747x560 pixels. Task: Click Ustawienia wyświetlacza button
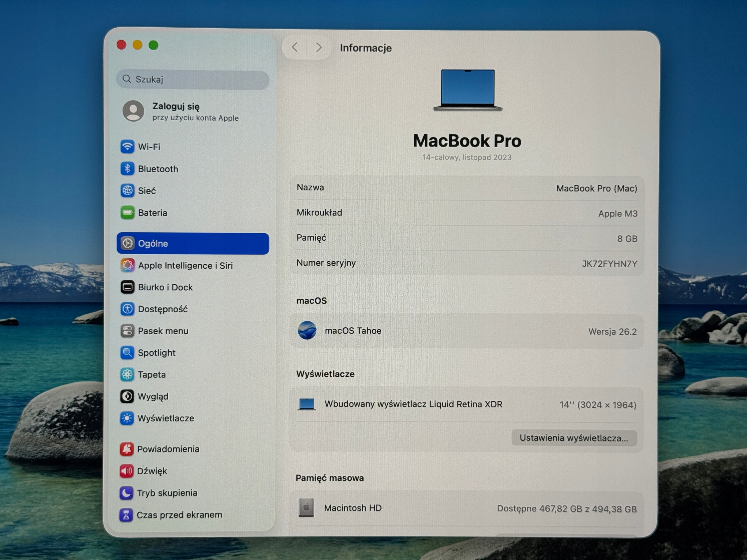(x=574, y=438)
